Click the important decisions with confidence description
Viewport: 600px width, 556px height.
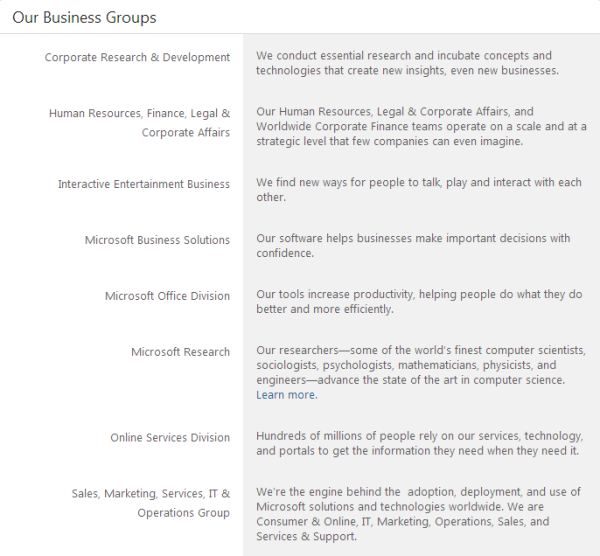click(x=412, y=246)
